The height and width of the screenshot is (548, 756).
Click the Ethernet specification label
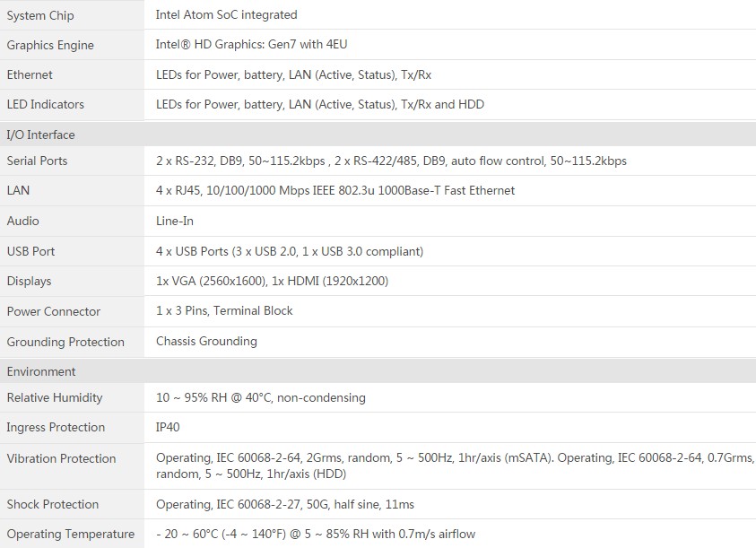tap(30, 74)
